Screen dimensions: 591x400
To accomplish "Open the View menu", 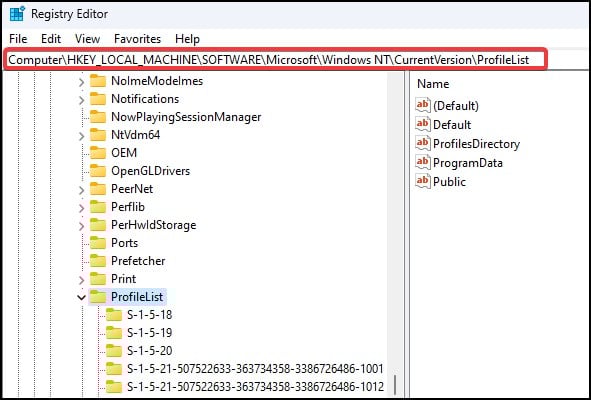I will [87, 39].
